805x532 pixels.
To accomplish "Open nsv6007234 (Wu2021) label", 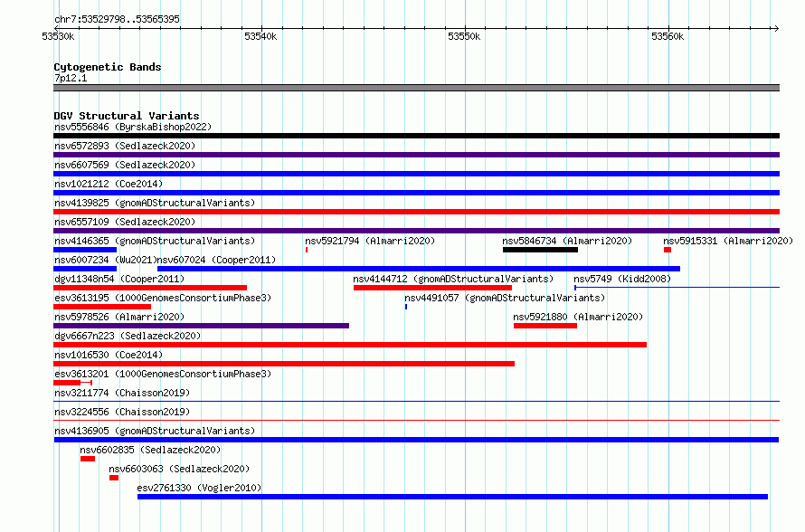I will (105, 260).
